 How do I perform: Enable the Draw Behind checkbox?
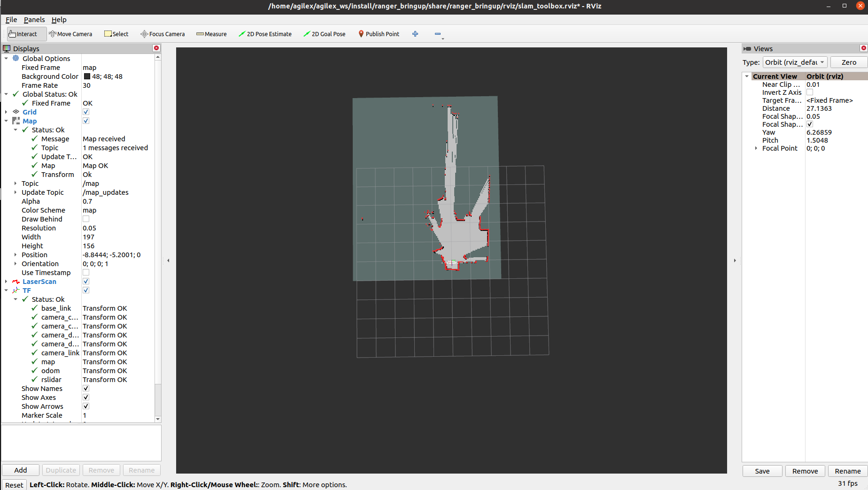pyautogui.click(x=86, y=219)
